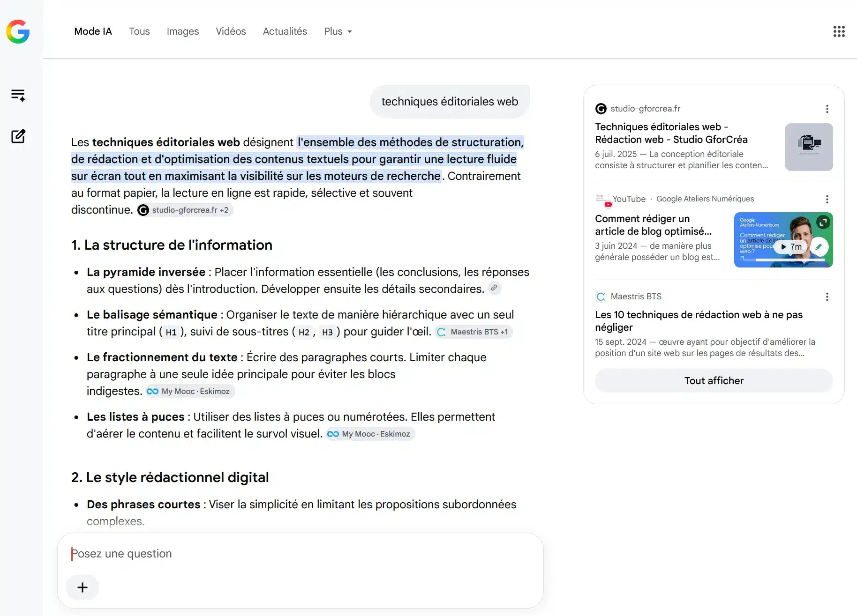This screenshot has height=616, width=857.
Task: Click Tout afficher button
Action: tap(714, 380)
